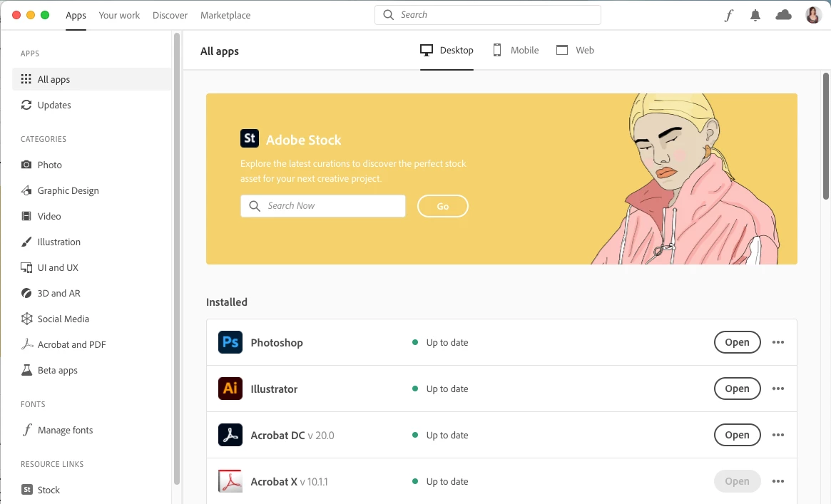Click Photoshop's Up to date status
The width and height of the screenshot is (831, 504).
[440, 342]
